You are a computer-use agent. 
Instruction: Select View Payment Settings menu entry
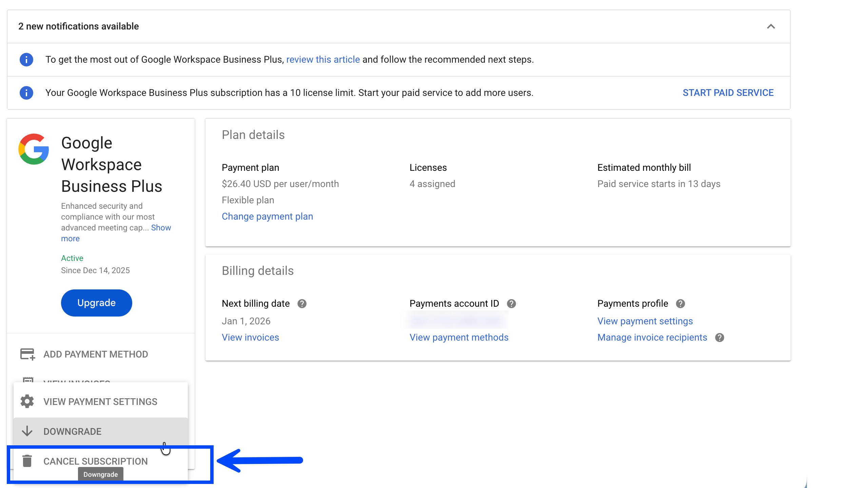click(100, 401)
